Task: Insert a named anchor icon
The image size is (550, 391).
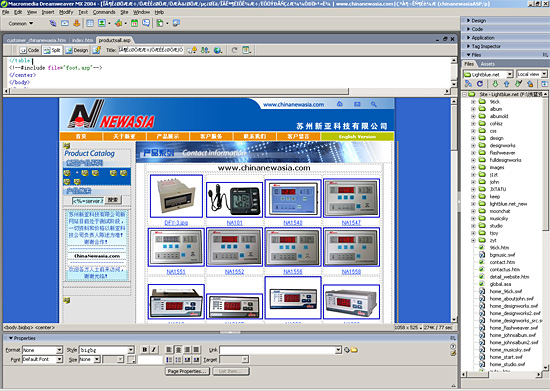Action: [x=76, y=23]
